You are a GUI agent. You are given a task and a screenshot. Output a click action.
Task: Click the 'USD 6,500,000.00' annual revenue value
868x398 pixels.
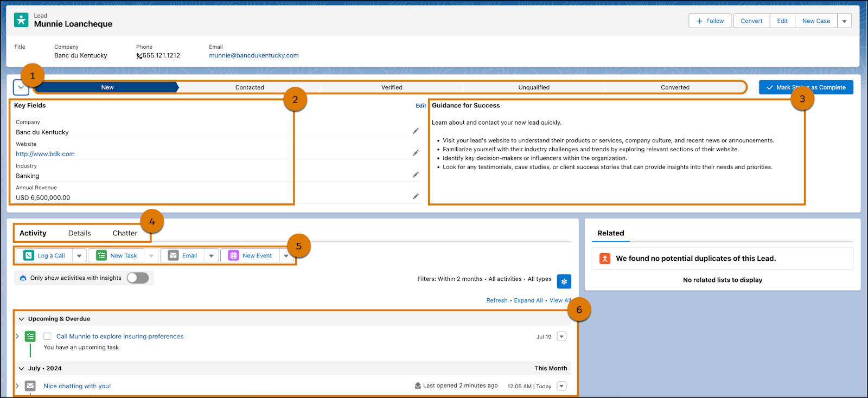pyautogui.click(x=43, y=197)
